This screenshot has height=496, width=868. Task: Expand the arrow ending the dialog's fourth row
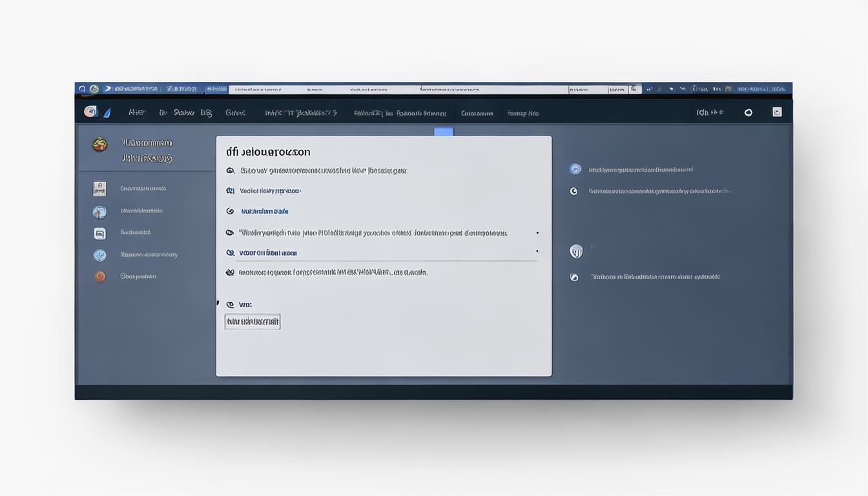(537, 233)
